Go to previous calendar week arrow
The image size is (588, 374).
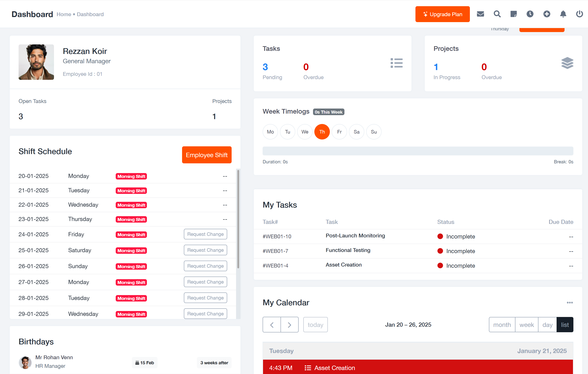pos(272,325)
